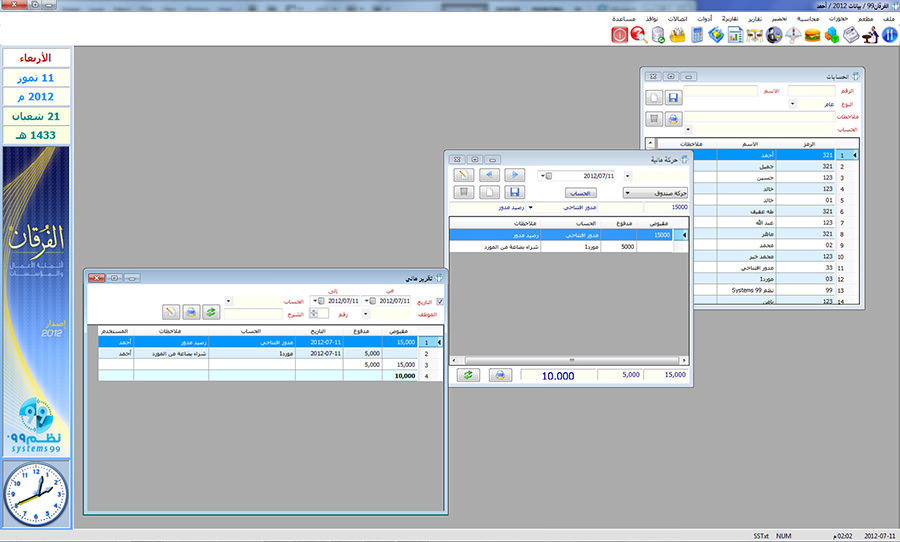Click the up arrow of accounts list scrollbar

click(650, 143)
